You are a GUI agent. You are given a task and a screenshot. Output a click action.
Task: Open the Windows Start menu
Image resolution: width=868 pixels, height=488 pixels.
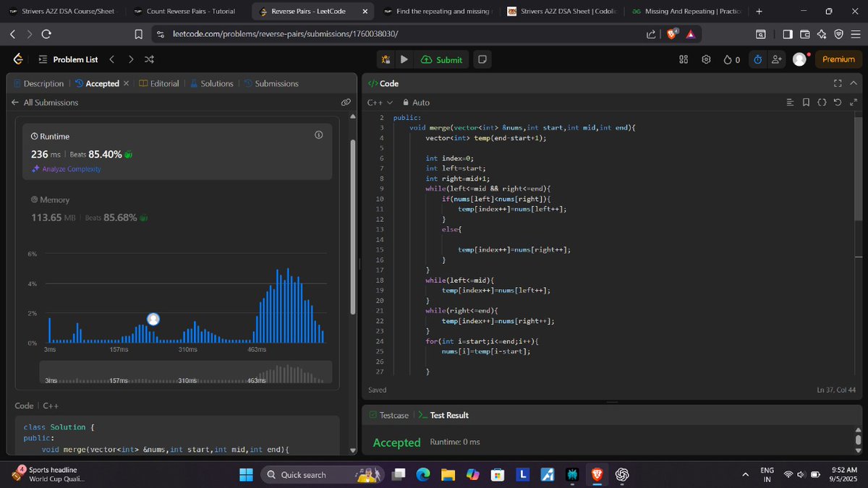pos(246,475)
